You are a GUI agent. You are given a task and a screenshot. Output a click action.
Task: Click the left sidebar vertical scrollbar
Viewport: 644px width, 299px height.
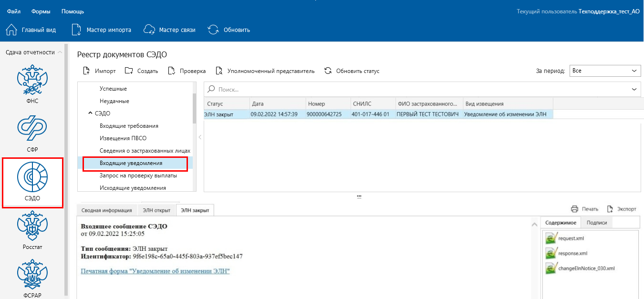67,170
